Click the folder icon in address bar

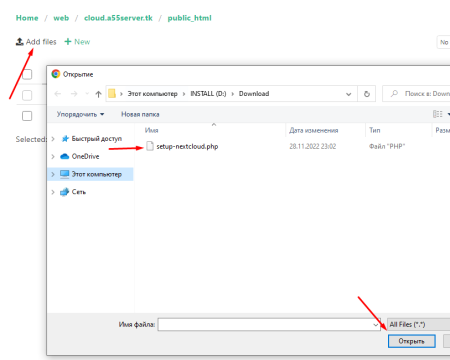[112, 94]
